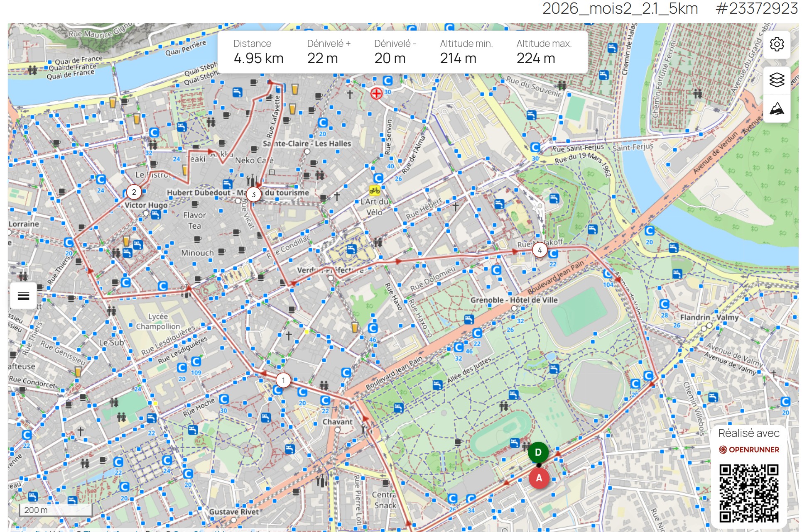Click the Altitude max value 224 m

537,59
